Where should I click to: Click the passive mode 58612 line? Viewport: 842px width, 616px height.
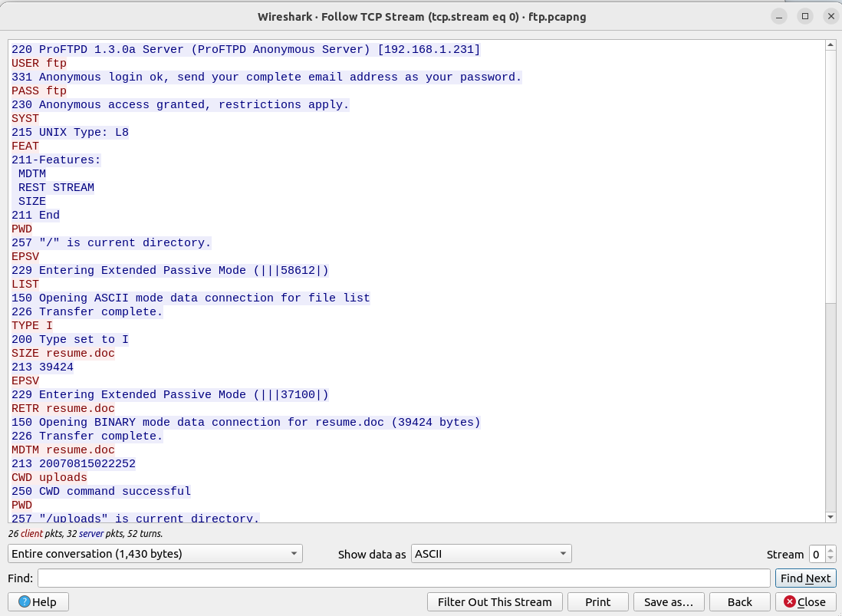(169, 270)
